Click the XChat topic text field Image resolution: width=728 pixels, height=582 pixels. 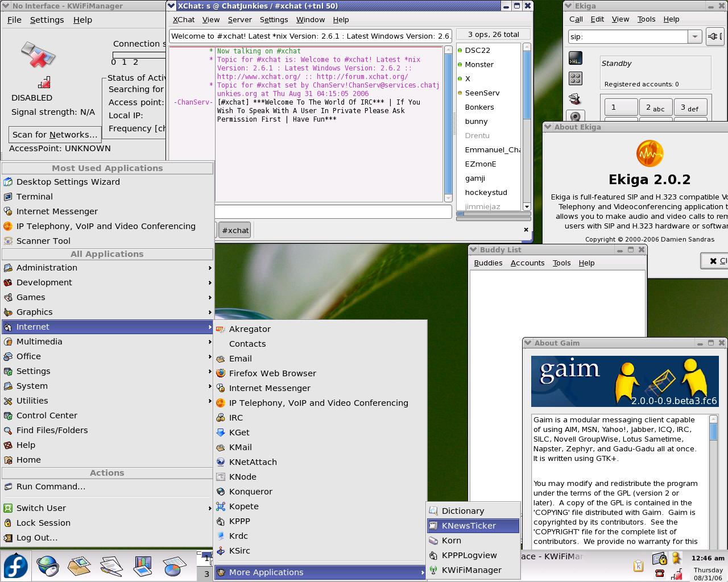click(311, 36)
